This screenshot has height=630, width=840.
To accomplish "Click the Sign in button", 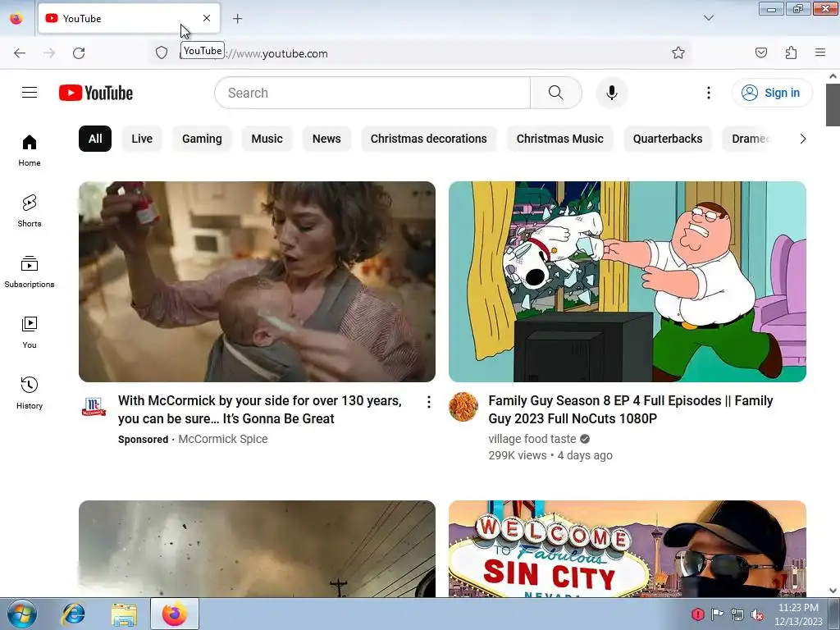I will 772,93.
